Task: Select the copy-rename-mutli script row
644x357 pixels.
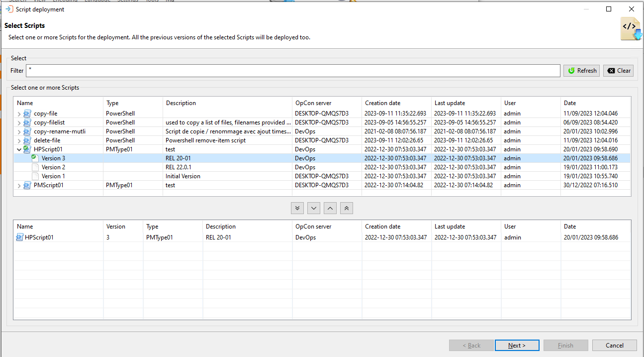Action: coord(322,131)
